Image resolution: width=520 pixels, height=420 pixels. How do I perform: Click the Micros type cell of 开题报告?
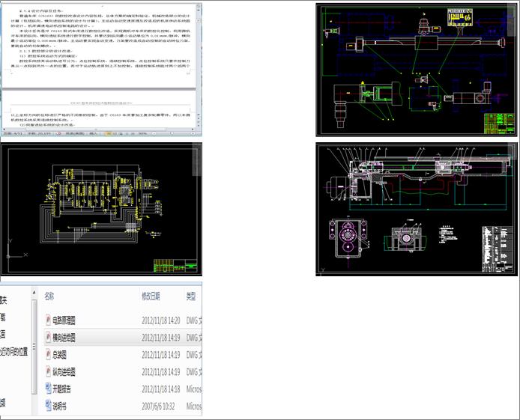point(194,389)
